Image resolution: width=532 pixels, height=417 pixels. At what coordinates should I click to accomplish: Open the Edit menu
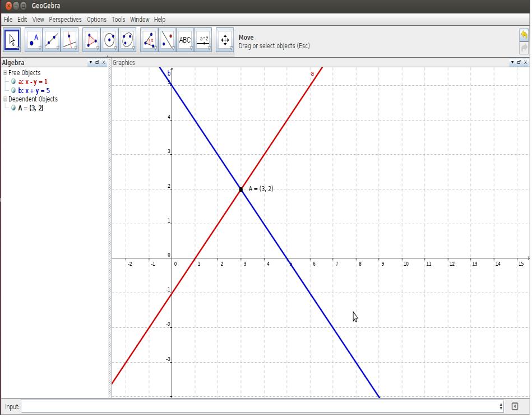pyautogui.click(x=22, y=20)
